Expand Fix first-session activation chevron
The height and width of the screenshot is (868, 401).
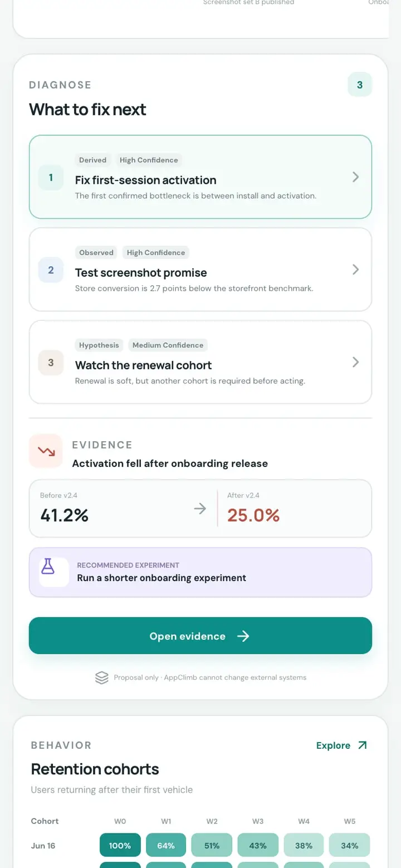coord(356,177)
